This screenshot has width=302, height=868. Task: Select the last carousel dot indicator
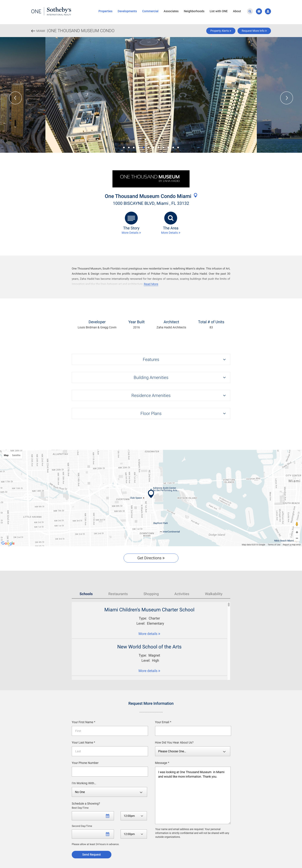(178, 147)
